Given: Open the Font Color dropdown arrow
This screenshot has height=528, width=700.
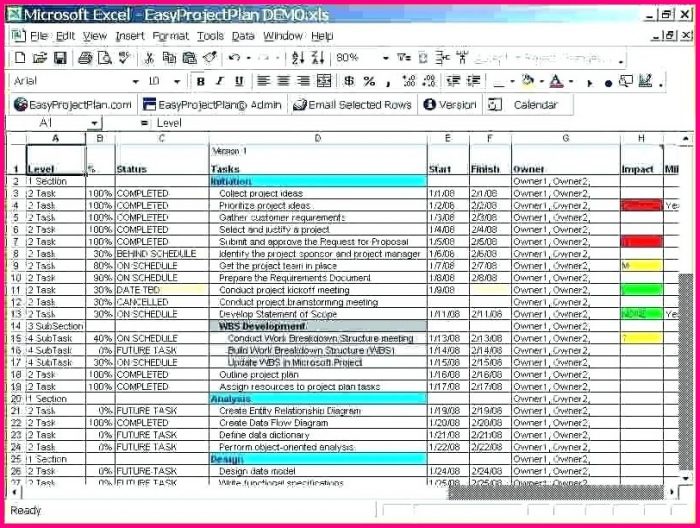Looking at the screenshot, I should click(x=571, y=82).
